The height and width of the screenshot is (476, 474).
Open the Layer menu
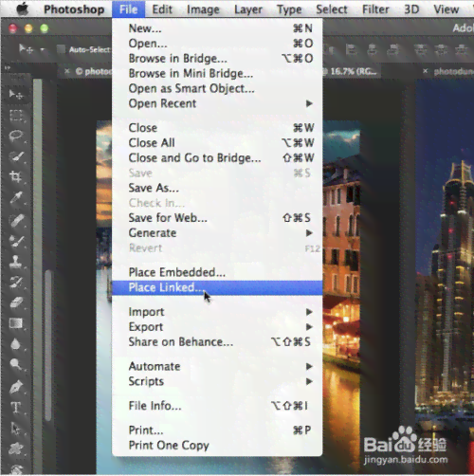(x=248, y=9)
